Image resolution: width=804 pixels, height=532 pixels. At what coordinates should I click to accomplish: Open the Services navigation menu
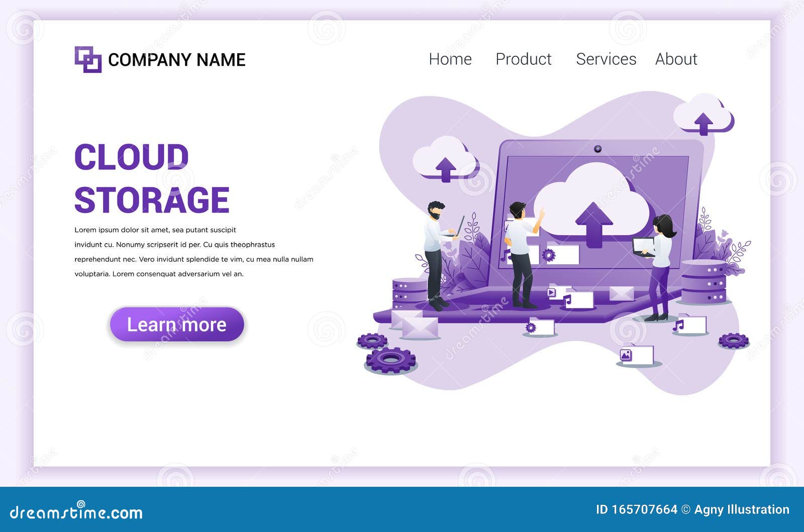(x=605, y=59)
